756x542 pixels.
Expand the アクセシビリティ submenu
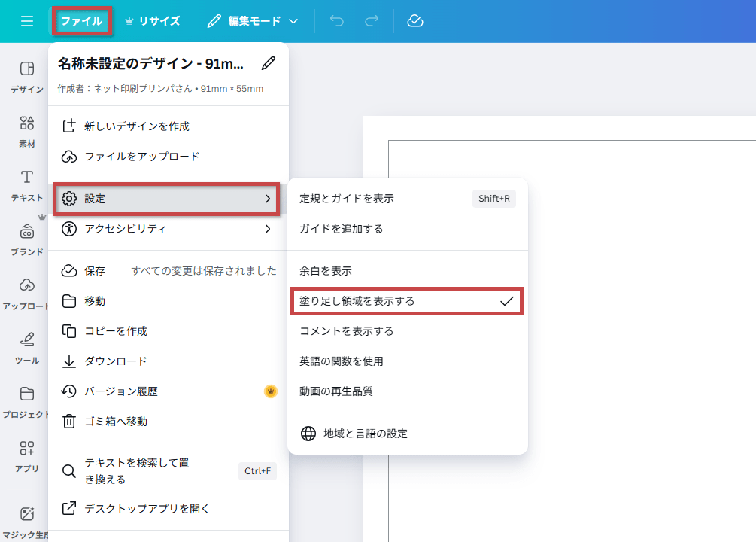pyautogui.click(x=167, y=229)
